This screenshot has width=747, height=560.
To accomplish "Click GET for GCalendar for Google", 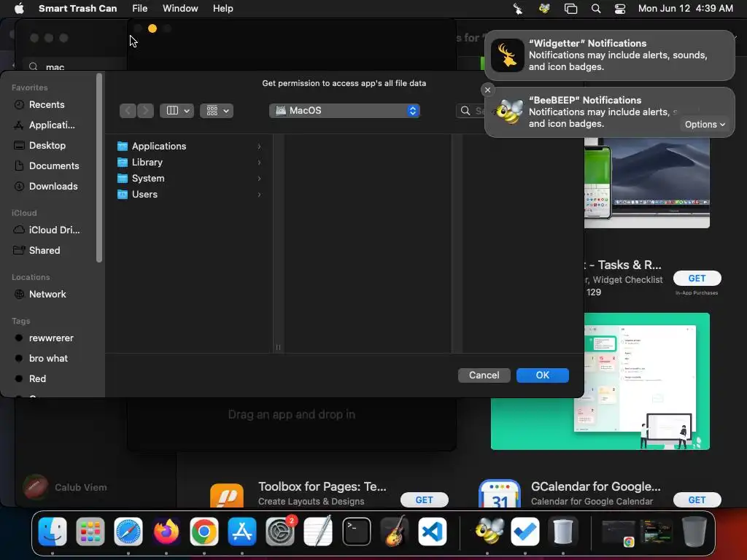I will (x=697, y=500).
